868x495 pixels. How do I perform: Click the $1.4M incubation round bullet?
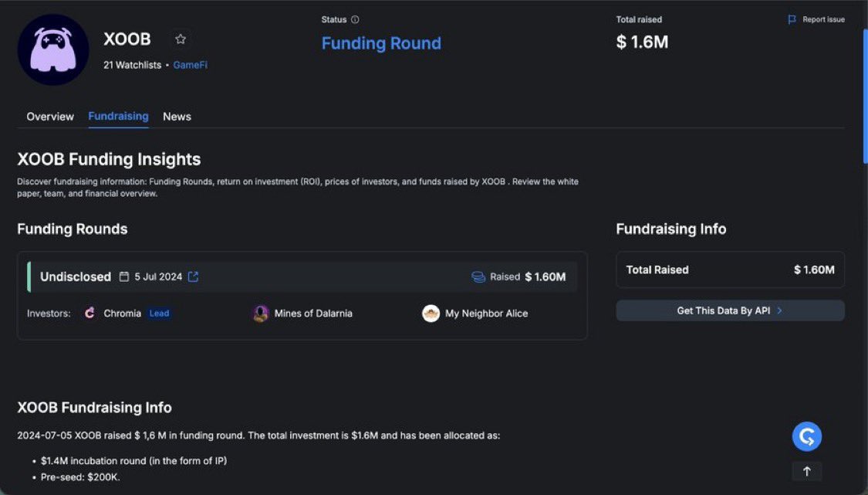pos(133,460)
